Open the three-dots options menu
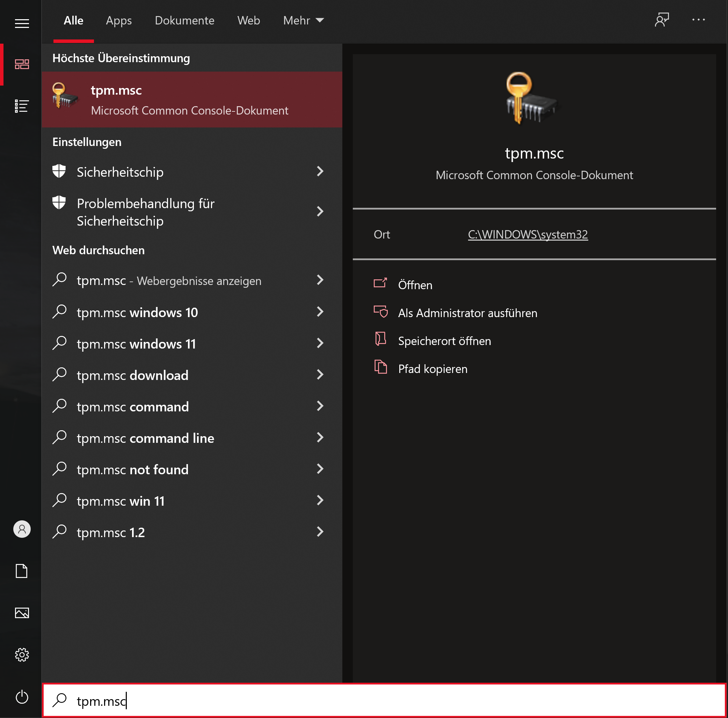The height and width of the screenshot is (718, 728). pos(698,20)
